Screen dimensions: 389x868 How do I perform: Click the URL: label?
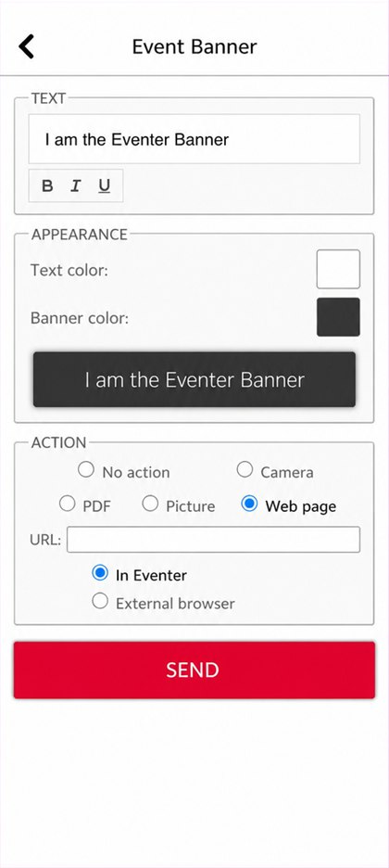(45, 540)
